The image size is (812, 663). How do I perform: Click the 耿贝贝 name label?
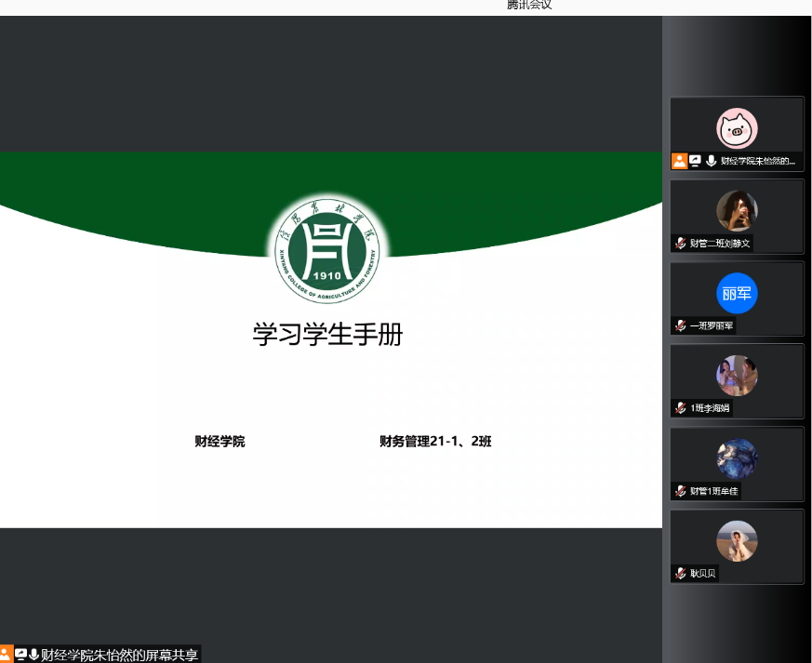pos(703,574)
